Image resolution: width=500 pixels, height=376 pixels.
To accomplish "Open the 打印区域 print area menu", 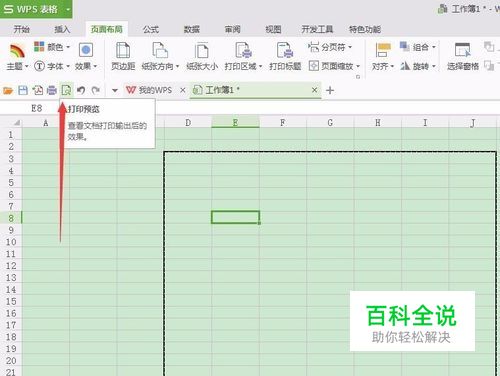I will (243, 57).
